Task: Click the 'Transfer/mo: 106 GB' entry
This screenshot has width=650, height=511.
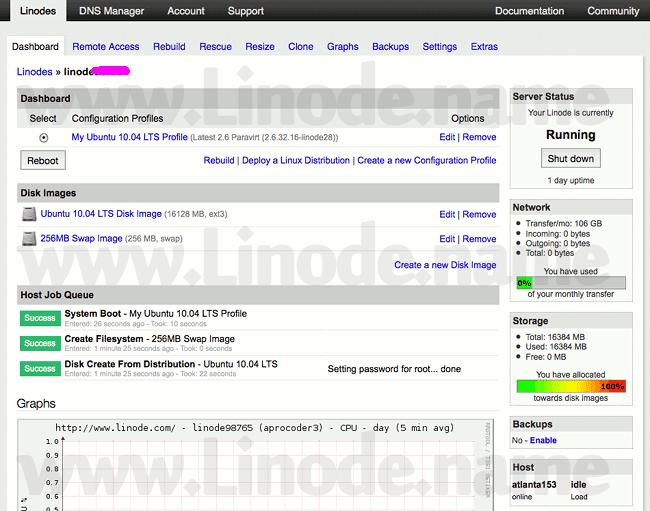Action: tap(564, 223)
